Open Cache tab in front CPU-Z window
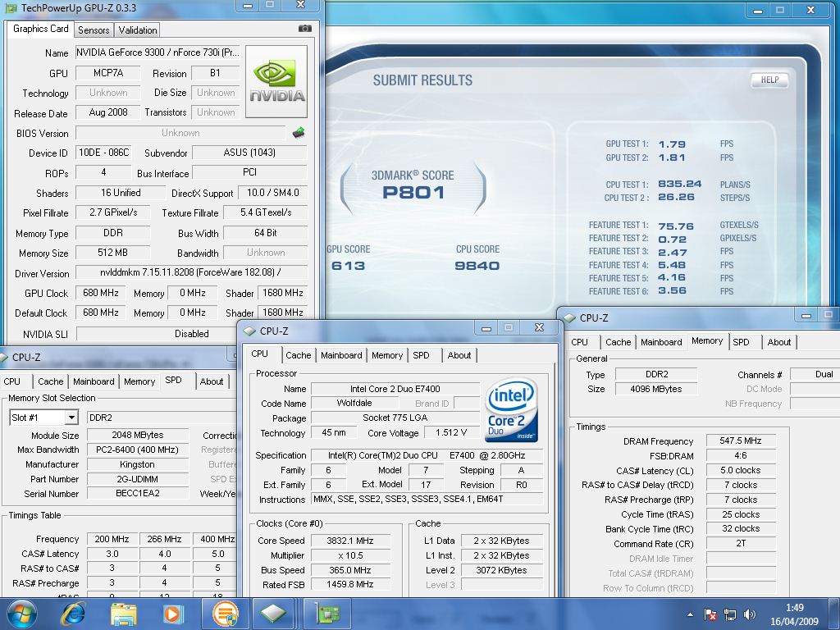The width and height of the screenshot is (840, 630). [x=299, y=355]
